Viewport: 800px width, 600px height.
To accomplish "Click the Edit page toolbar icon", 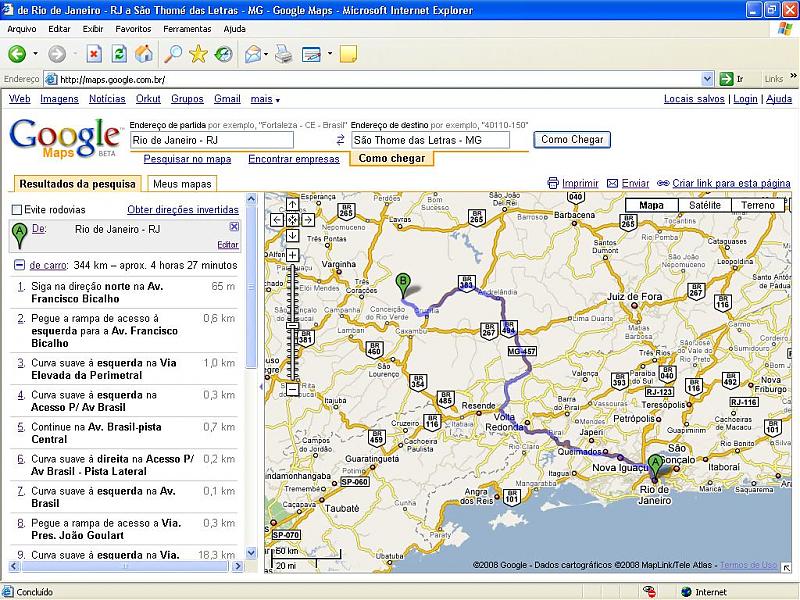I will [311, 54].
